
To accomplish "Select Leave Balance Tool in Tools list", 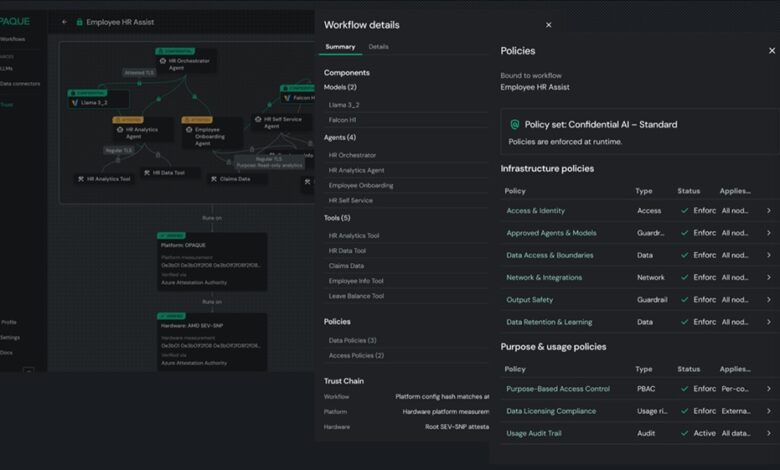I will [356, 296].
